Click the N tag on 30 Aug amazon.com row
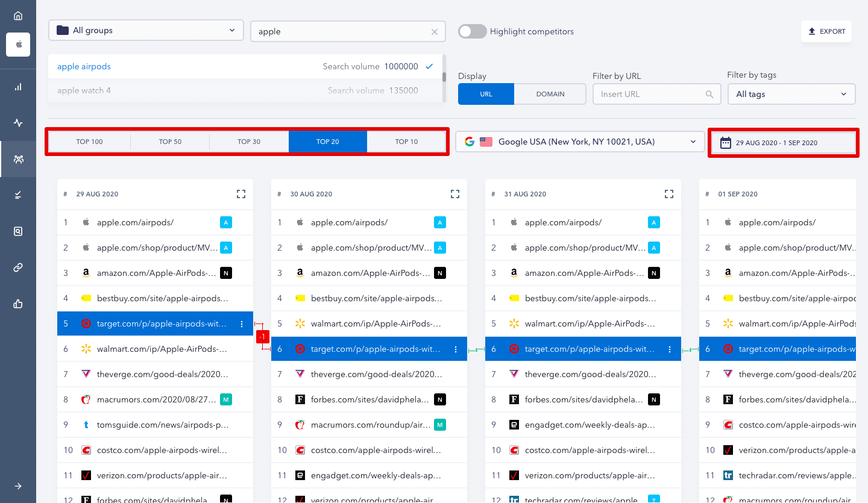The width and height of the screenshot is (868, 503). pyautogui.click(x=440, y=273)
